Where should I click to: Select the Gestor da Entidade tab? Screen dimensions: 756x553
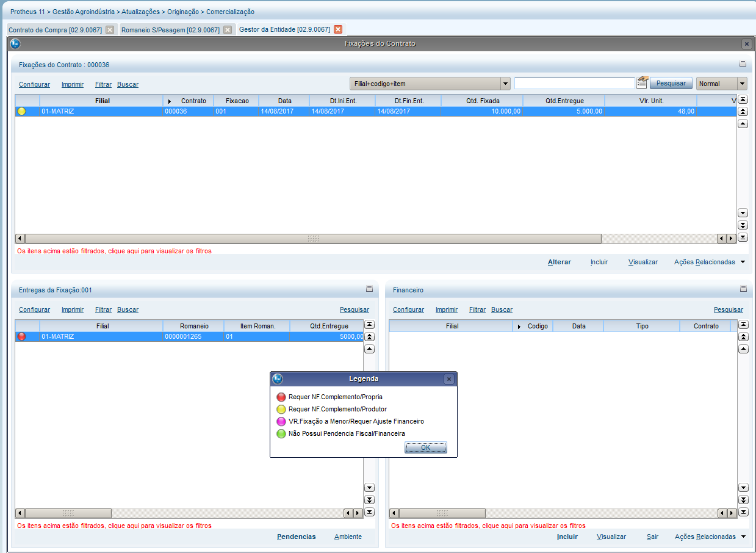pos(284,29)
